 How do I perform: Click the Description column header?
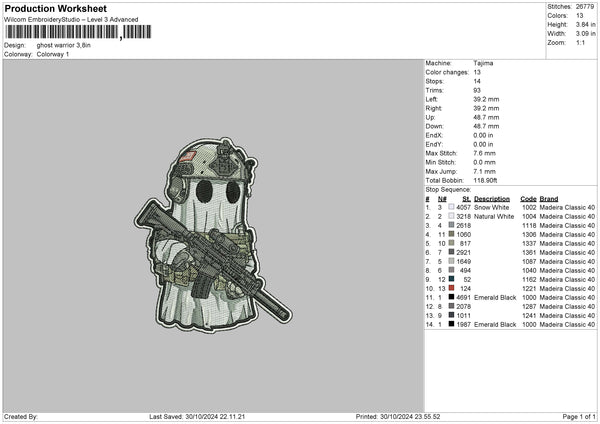pos(492,198)
